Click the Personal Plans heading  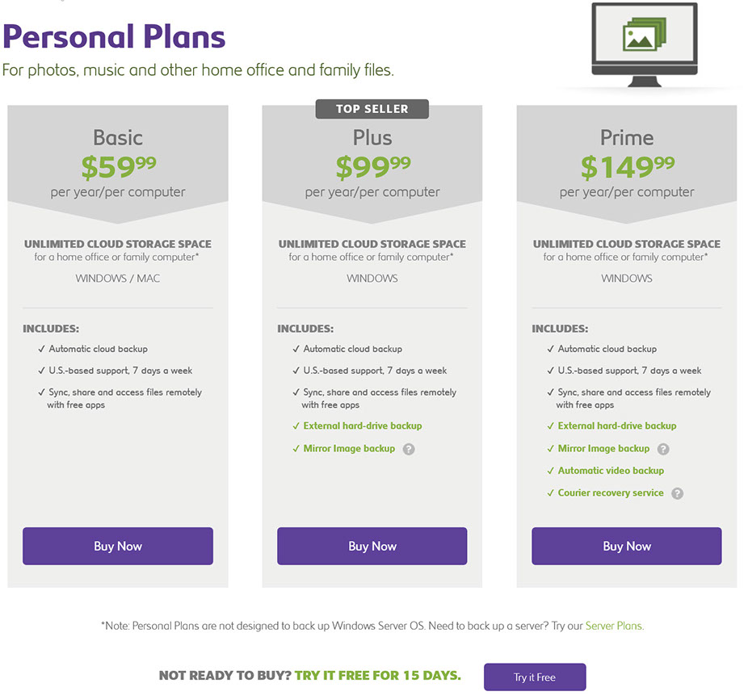(x=114, y=36)
